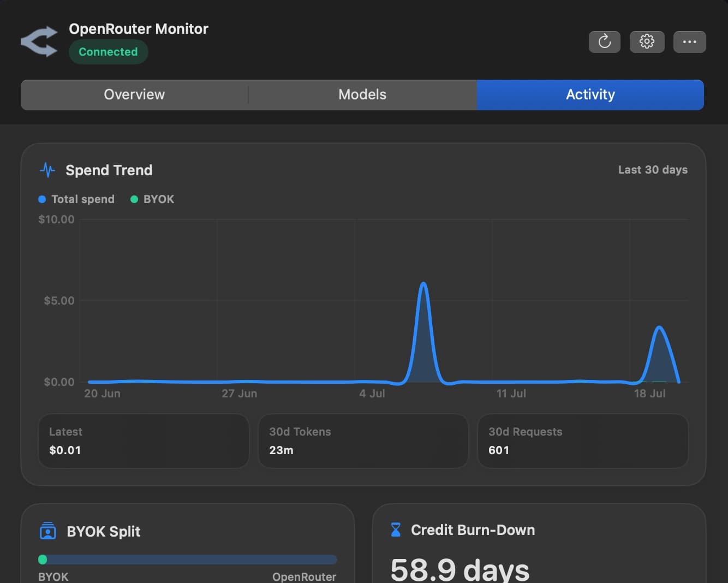Click the Total spend legend dot

click(x=42, y=199)
